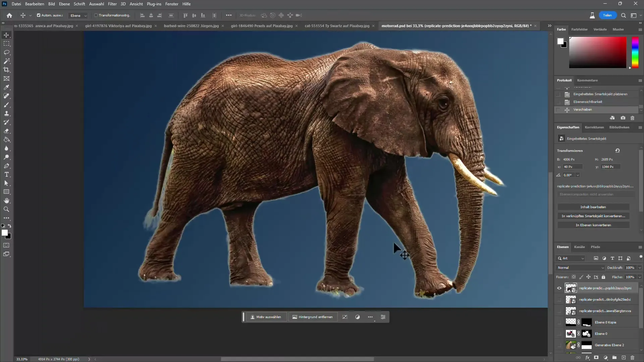Open the Ebene menu
This screenshot has height=362, width=644.
64,4
